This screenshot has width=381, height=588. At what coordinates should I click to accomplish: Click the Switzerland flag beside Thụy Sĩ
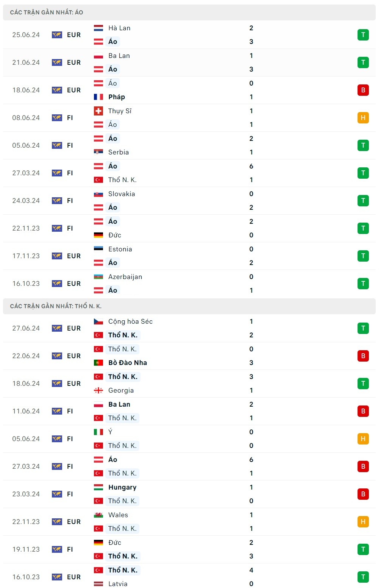coord(98,111)
